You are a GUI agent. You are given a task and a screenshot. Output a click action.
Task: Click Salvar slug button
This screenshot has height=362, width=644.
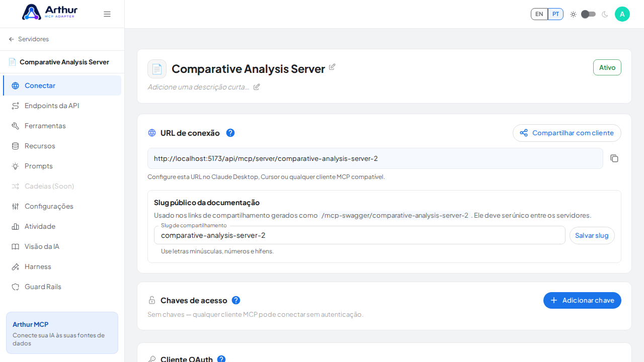click(592, 235)
